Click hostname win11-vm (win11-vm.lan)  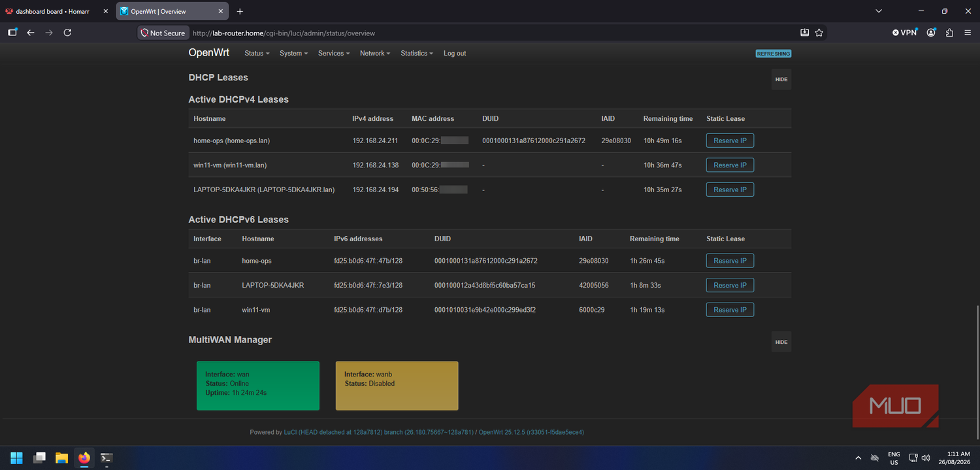230,165
